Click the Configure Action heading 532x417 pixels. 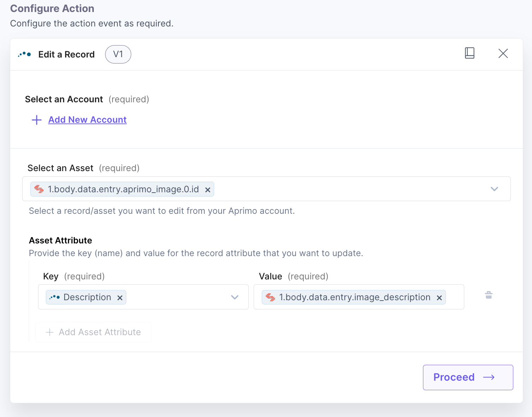point(52,8)
